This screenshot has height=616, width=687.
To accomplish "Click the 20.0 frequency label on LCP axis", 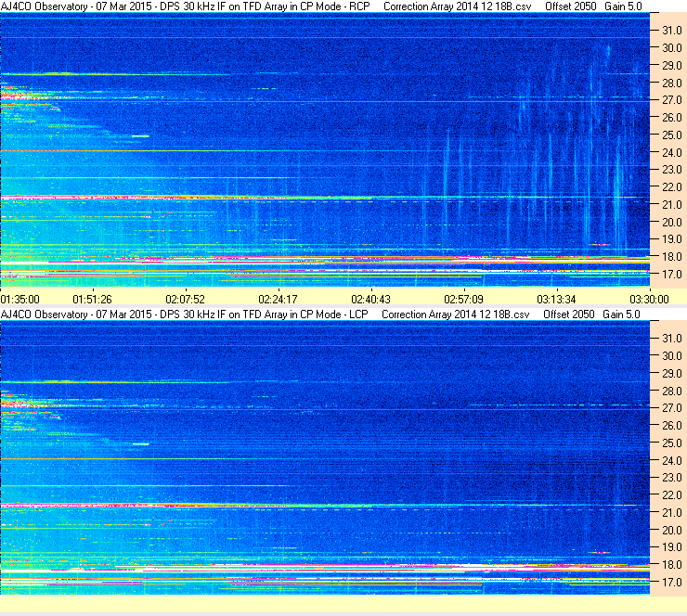I will (672, 531).
